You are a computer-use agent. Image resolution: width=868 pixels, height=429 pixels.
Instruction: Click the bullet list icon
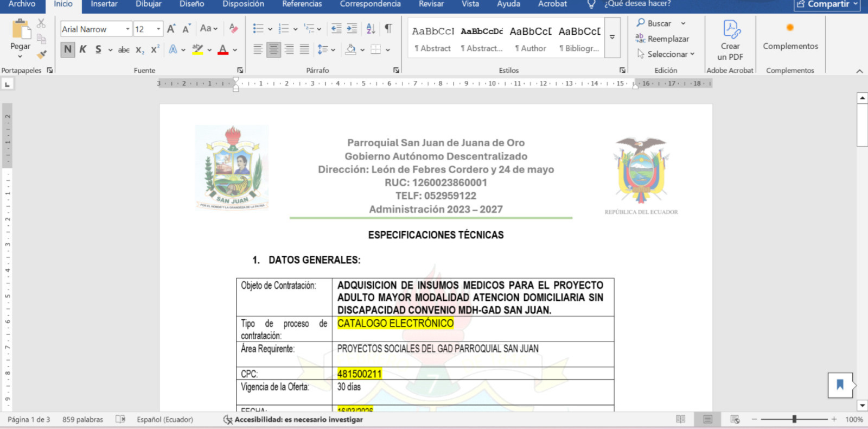coord(258,29)
